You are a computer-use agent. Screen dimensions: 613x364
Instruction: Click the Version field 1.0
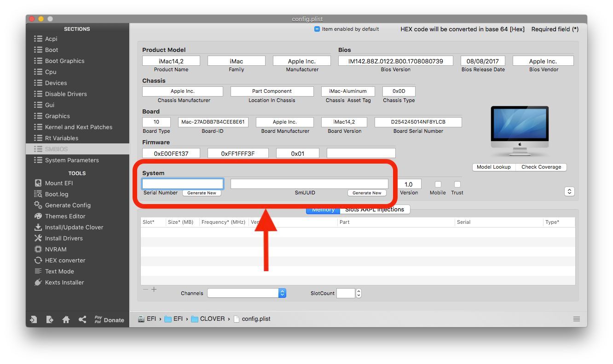tap(409, 184)
